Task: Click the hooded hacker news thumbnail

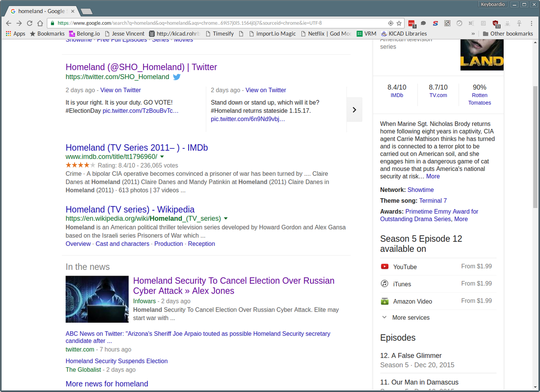Action: click(x=97, y=299)
